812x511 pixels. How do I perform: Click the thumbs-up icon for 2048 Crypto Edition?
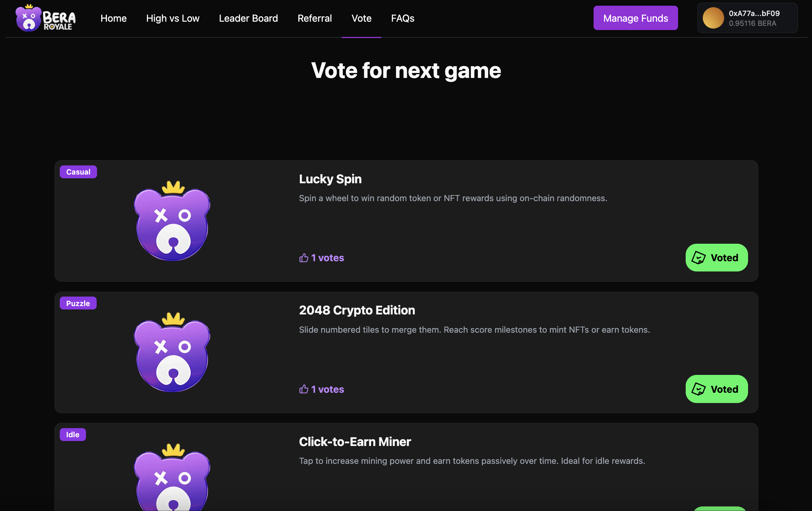point(303,389)
